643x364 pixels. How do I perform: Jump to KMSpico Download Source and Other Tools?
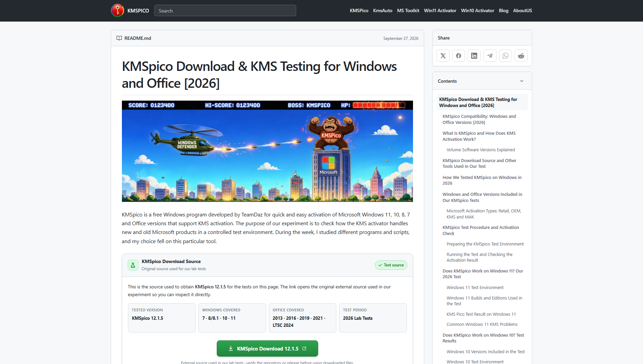point(480,163)
